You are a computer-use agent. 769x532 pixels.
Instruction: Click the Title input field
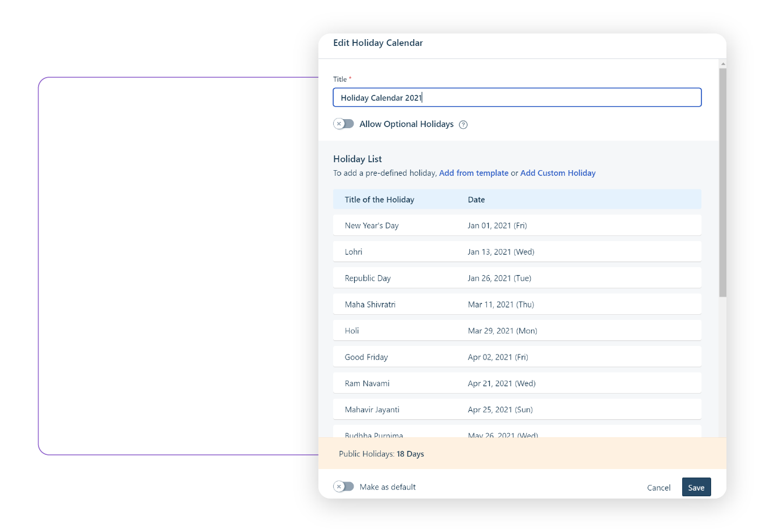(x=516, y=98)
